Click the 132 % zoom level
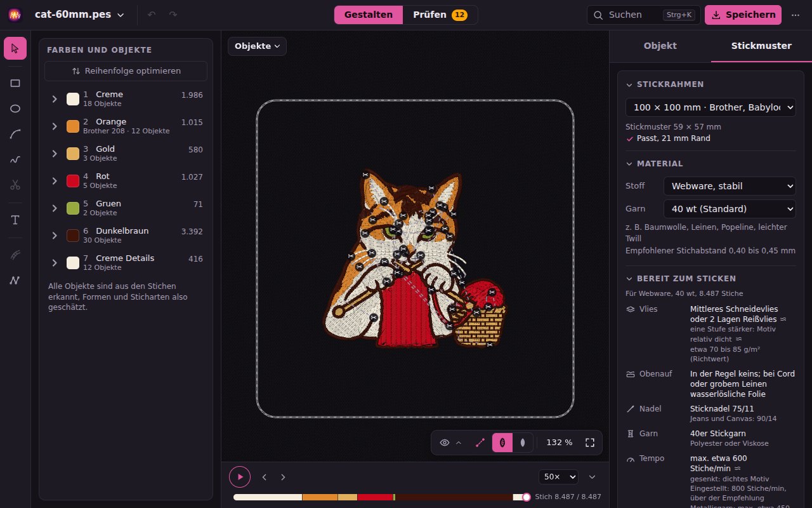 (x=560, y=443)
